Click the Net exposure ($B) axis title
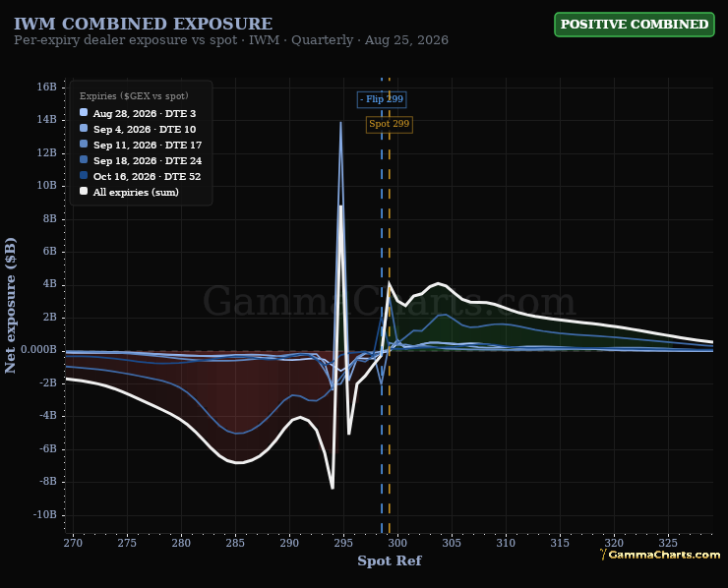 10,306
